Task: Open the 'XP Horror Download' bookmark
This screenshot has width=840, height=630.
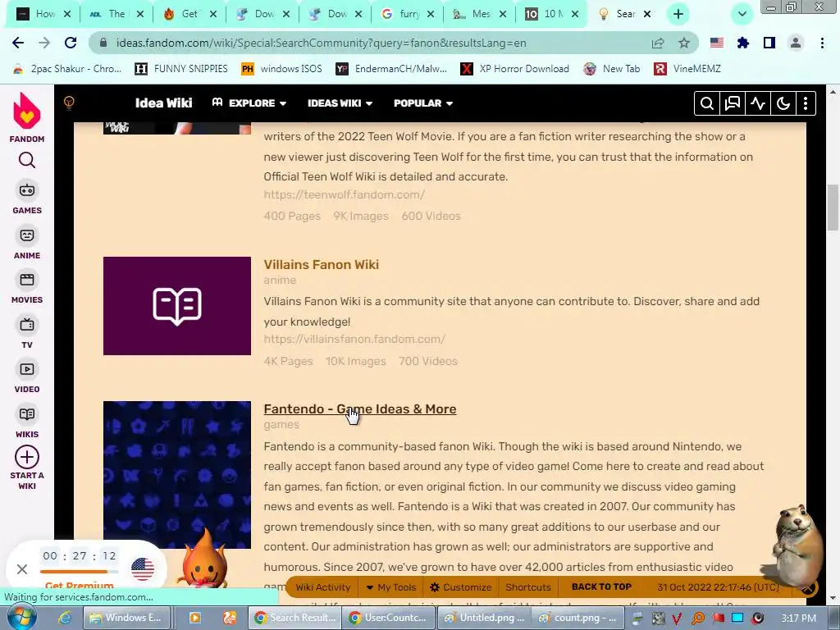Action: tap(515, 69)
